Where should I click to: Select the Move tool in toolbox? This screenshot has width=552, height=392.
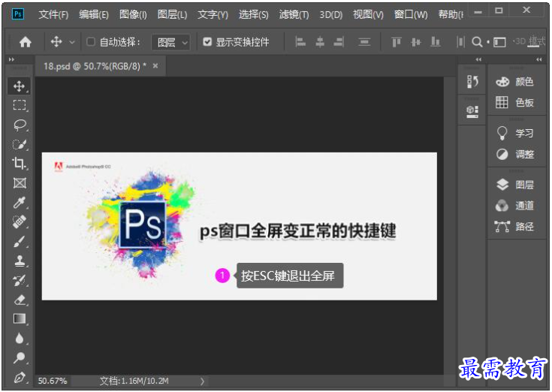[x=19, y=86]
